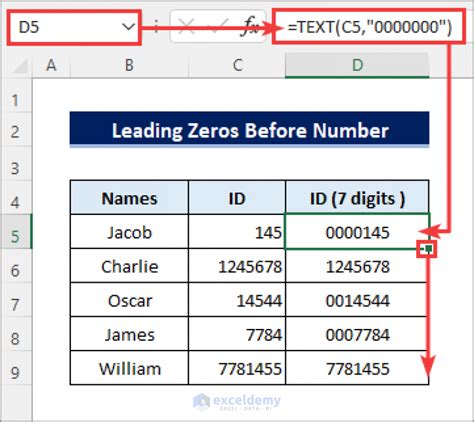The height and width of the screenshot is (422, 474).
Task: Select column A header
Action: [x=51, y=65]
